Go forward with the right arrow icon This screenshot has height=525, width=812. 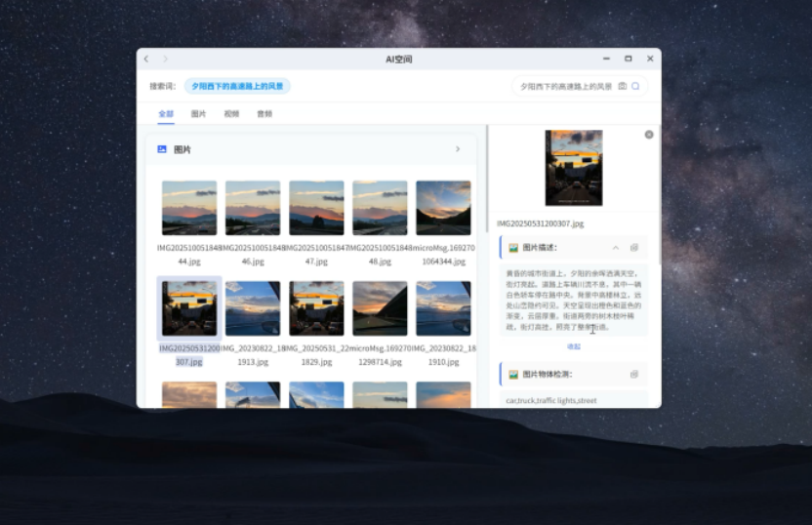pos(165,59)
